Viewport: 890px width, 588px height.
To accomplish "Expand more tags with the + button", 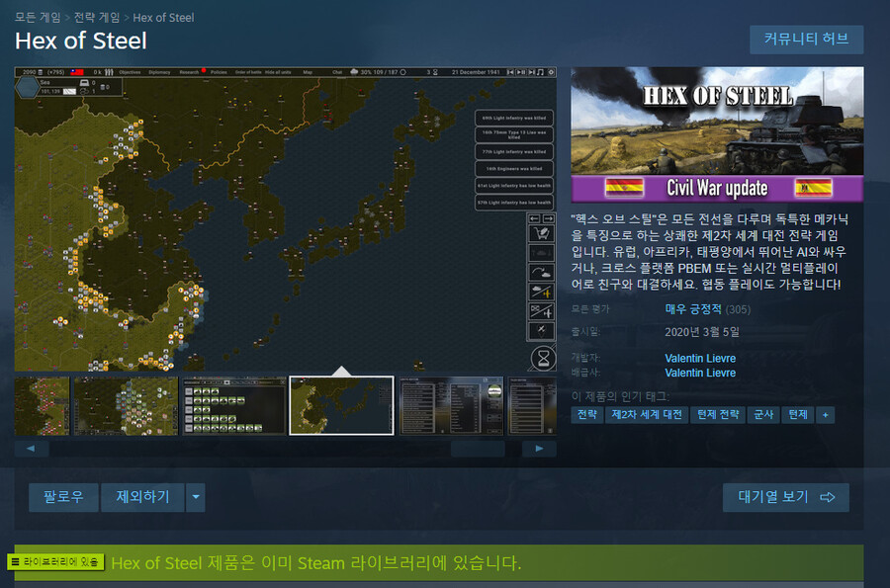I will (826, 415).
